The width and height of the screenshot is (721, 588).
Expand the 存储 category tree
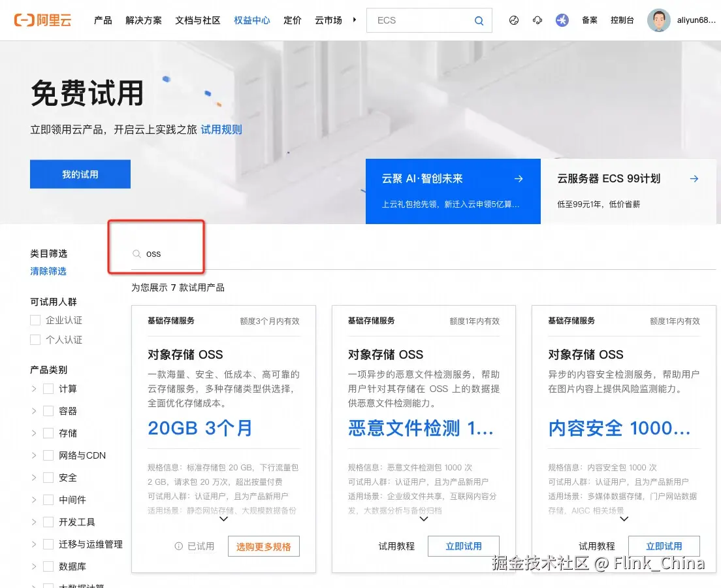(33, 433)
